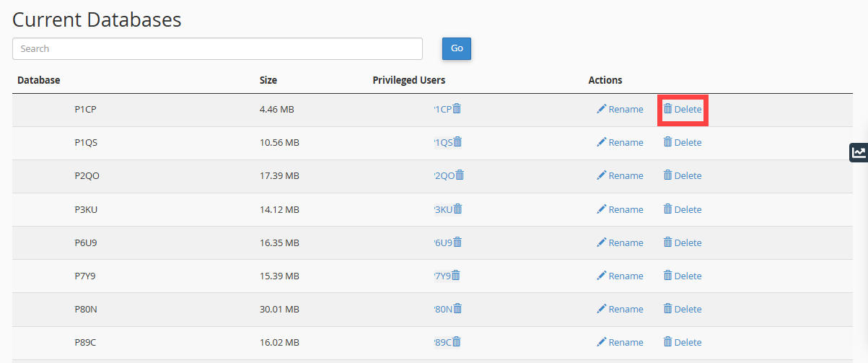Focus the database Search field
The width and height of the screenshot is (868, 363).
[217, 49]
